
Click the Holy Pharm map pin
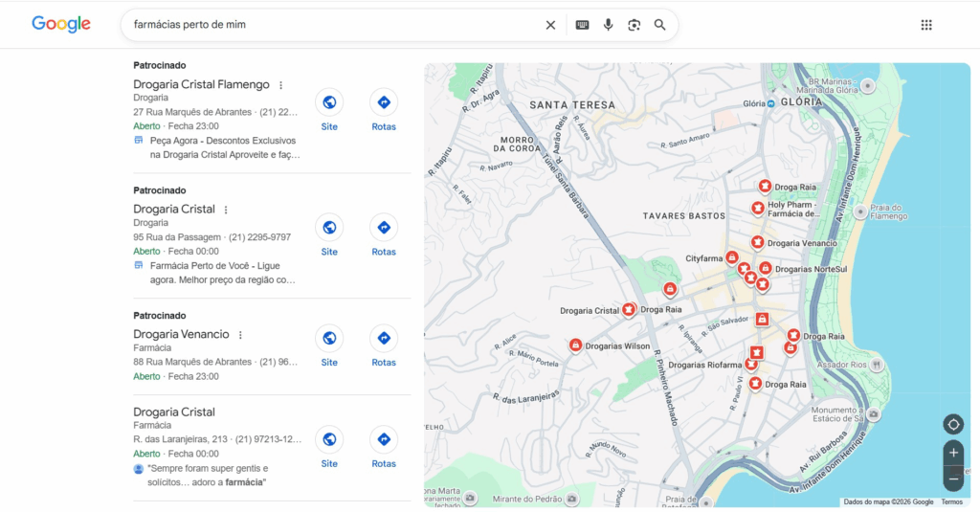point(758,208)
